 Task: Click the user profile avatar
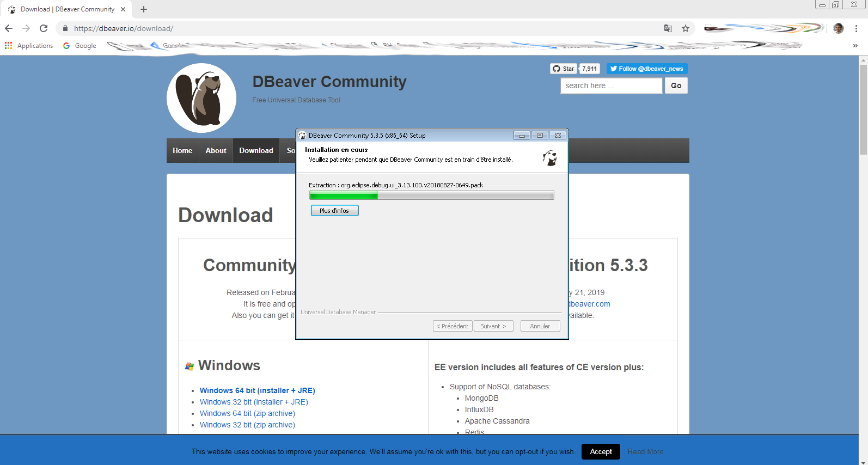(839, 28)
